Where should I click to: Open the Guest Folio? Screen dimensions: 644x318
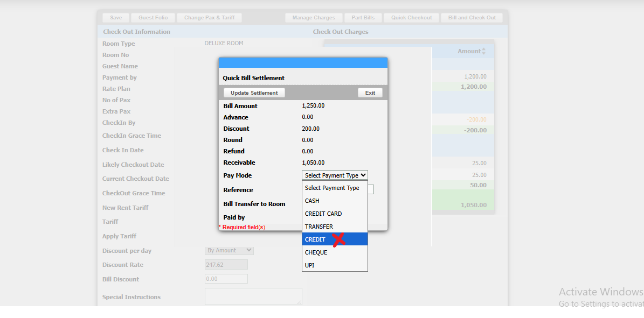[x=153, y=18]
